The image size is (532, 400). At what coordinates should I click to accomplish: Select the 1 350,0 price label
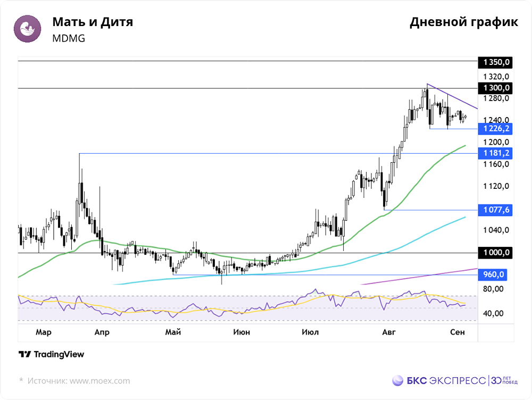495,62
